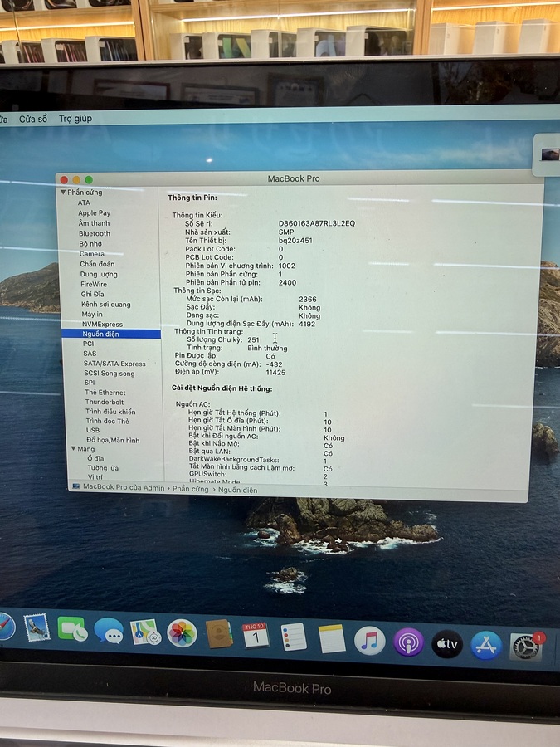The height and width of the screenshot is (747, 560).
Task: Open the Cửa sổ menu
Action: (33, 120)
